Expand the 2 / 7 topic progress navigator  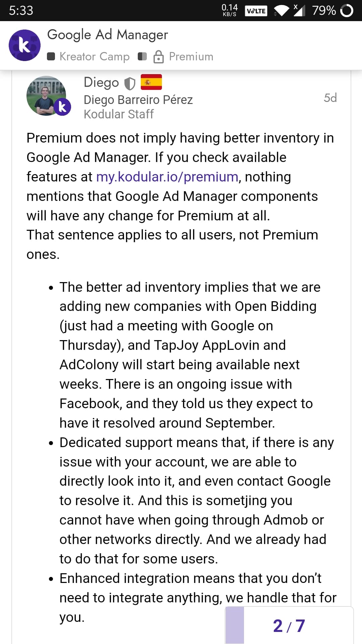click(x=289, y=626)
